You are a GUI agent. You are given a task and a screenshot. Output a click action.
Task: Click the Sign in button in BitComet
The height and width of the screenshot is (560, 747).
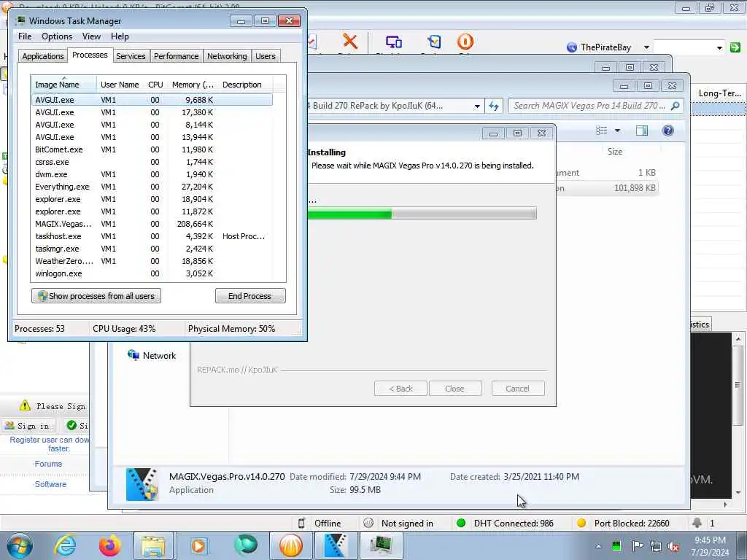[x=28, y=426]
